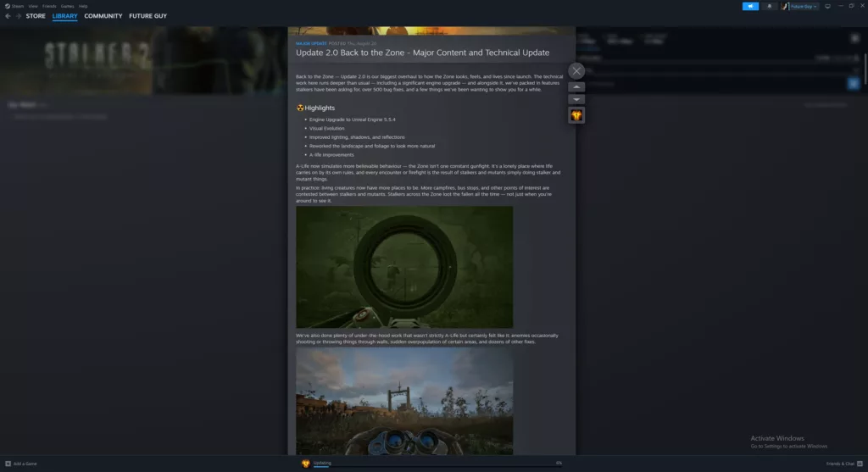Open the Games menu

point(68,6)
